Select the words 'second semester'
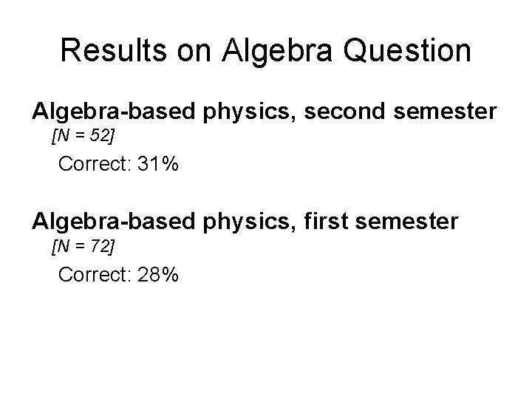 (400, 111)
